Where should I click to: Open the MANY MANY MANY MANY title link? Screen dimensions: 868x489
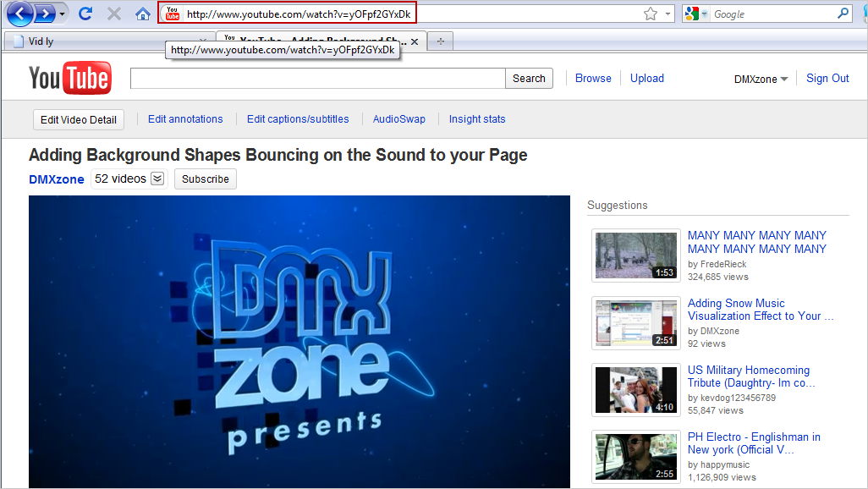click(x=756, y=242)
